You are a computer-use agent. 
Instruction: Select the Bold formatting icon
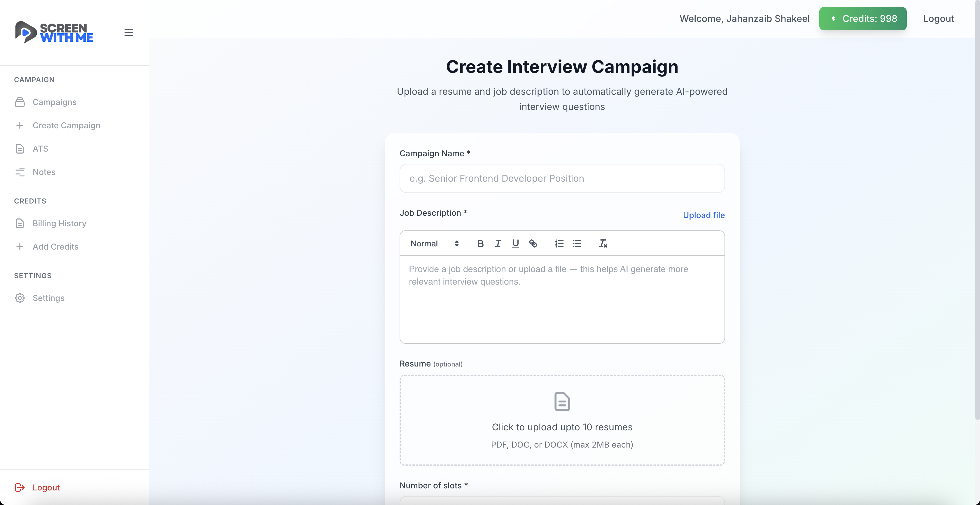pyautogui.click(x=480, y=243)
